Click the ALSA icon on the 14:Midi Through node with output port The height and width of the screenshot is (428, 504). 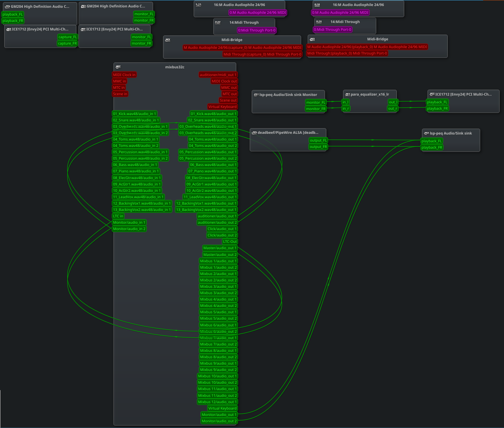(x=218, y=22)
